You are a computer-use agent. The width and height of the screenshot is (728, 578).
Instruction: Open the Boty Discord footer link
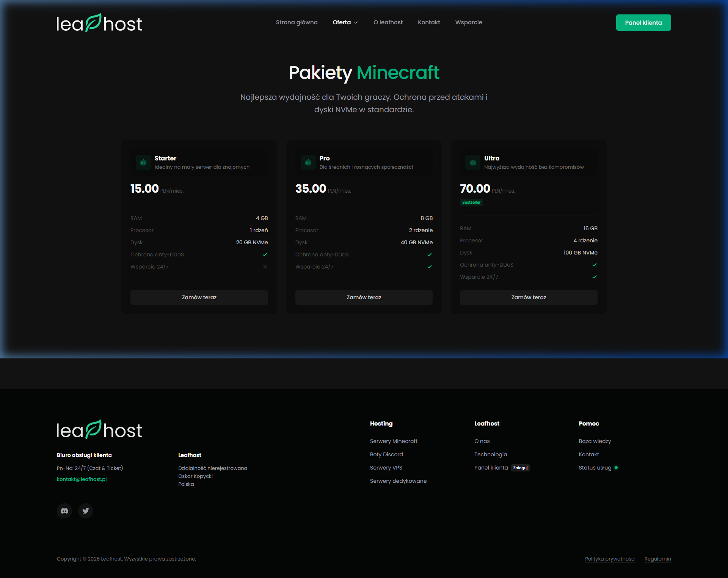386,454
